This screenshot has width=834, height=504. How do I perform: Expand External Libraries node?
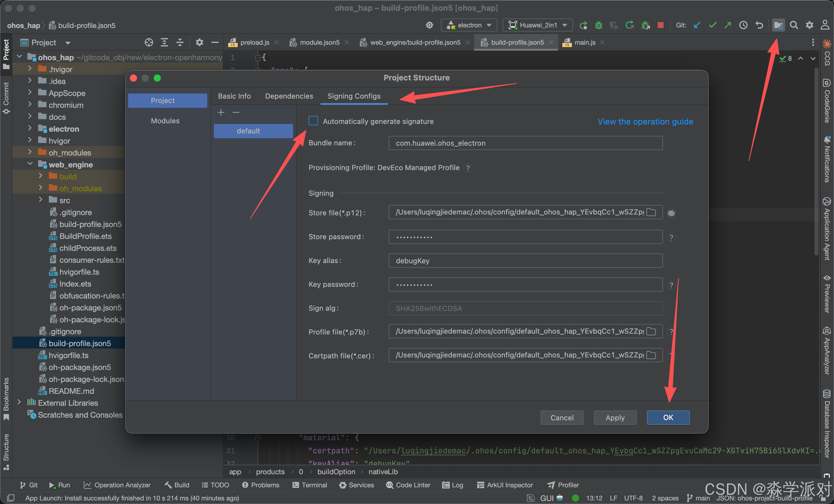(x=19, y=402)
